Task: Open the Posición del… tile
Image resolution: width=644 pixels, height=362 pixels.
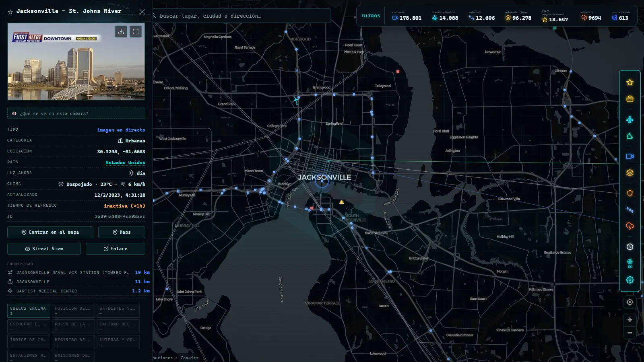Action: [x=74, y=311]
